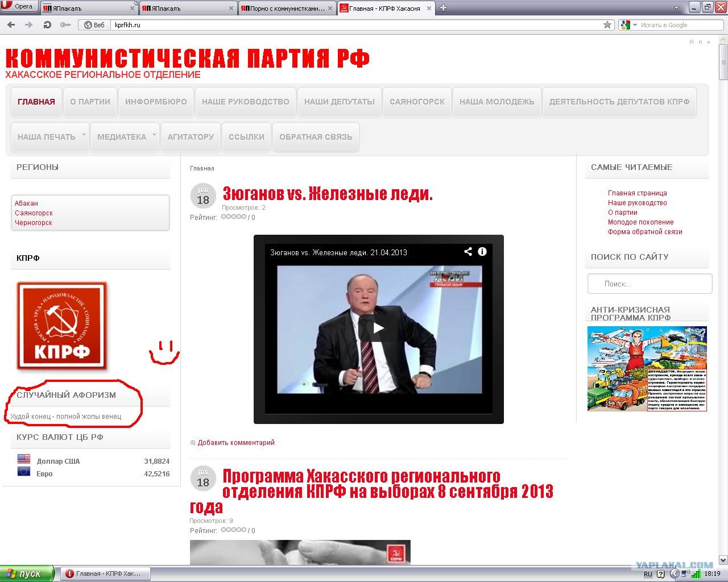The image size is (728, 582).
Task: Open the ДЕЯТЕЛЬНОСТЬ ДЕПУТАТОВ КПРФ menu item
Action: coord(619,102)
